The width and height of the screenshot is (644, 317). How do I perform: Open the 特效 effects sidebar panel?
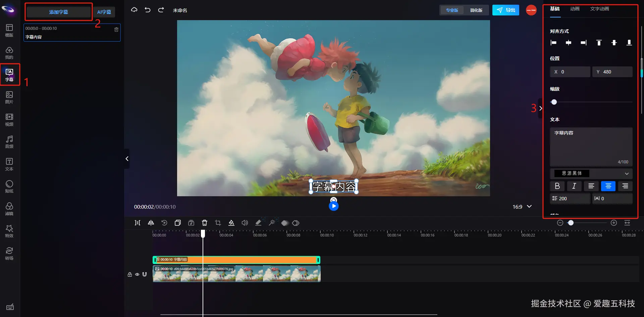tap(9, 231)
